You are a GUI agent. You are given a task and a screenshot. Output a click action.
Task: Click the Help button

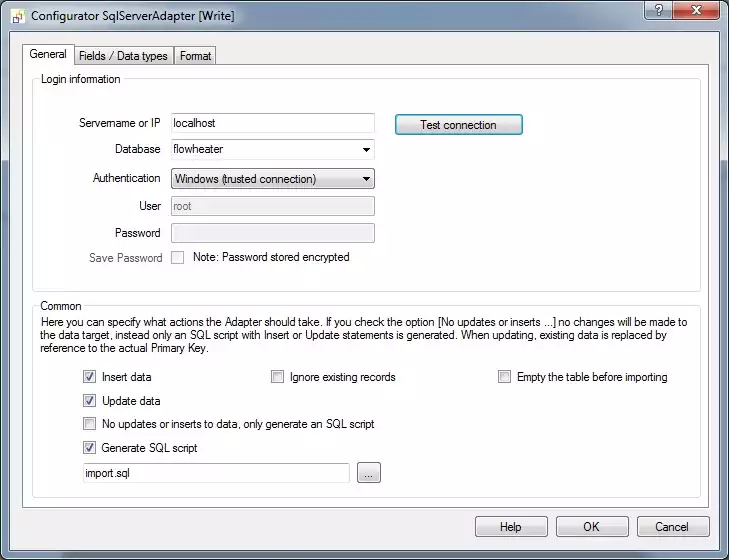click(511, 527)
